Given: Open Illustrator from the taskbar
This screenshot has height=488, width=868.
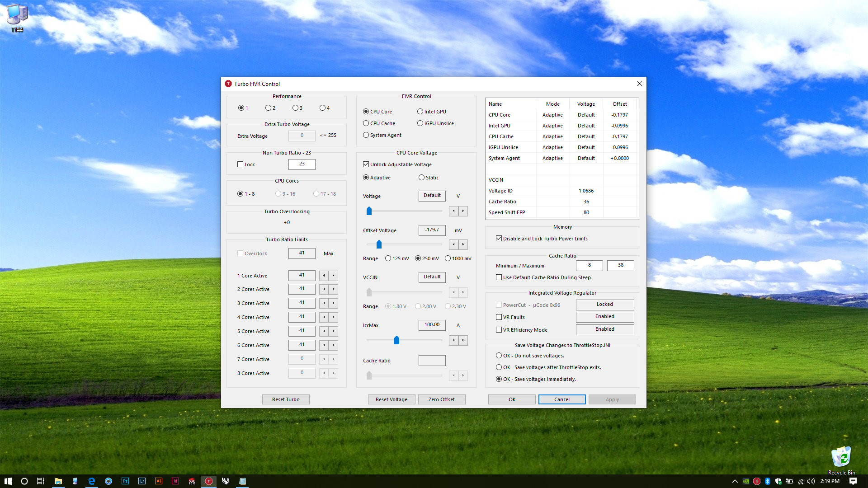Looking at the screenshot, I should coord(159,481).
